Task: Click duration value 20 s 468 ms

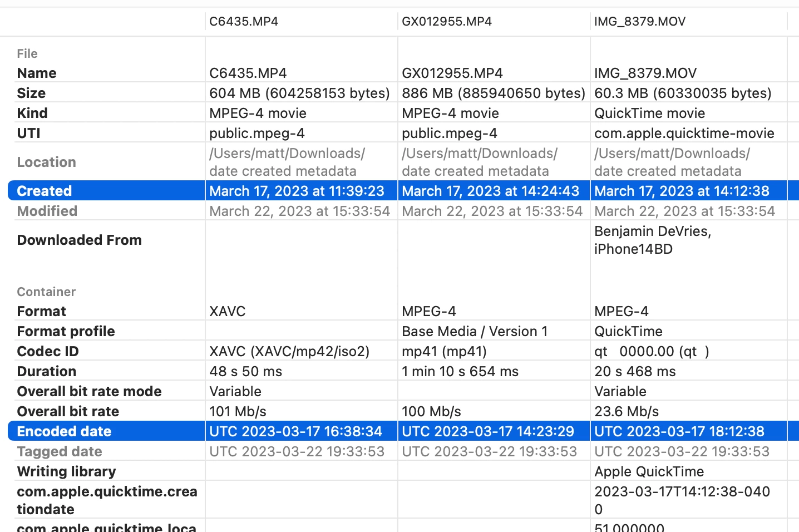Action: point(635,371)
